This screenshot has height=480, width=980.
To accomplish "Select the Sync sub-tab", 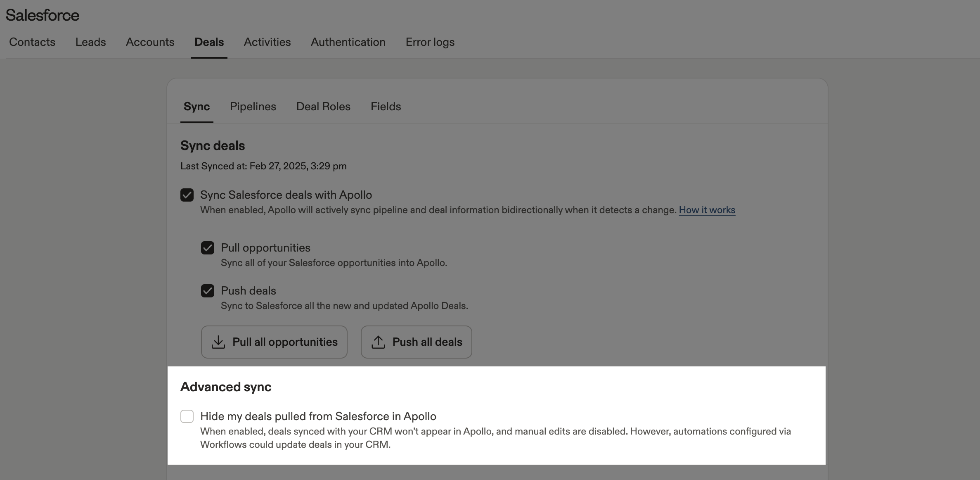I will pos(196,107).
